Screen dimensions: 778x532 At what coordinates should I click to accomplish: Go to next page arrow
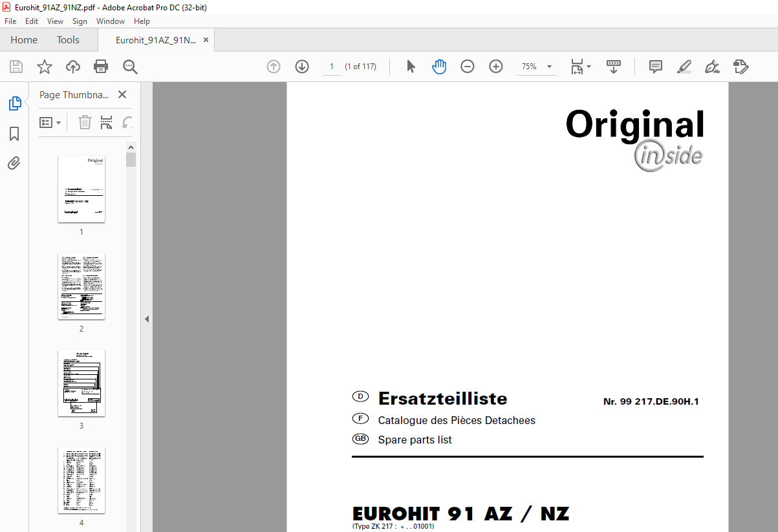pos(301,67)
